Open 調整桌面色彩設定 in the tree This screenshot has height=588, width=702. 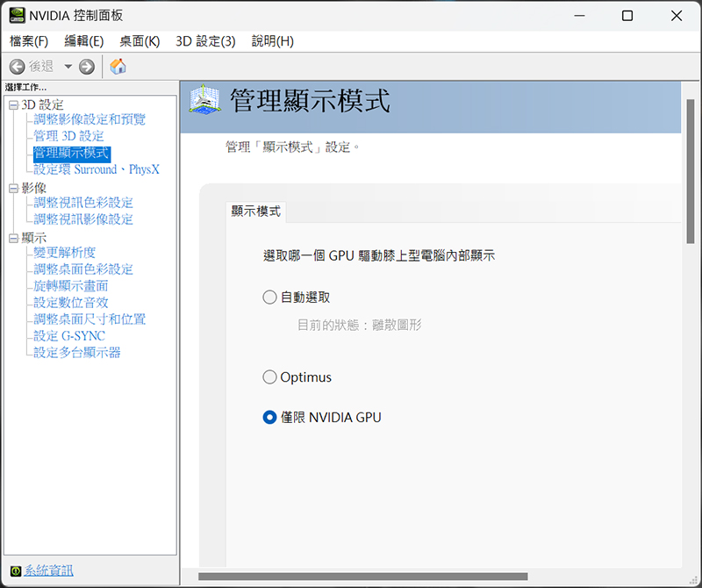[x=83, y=269]
